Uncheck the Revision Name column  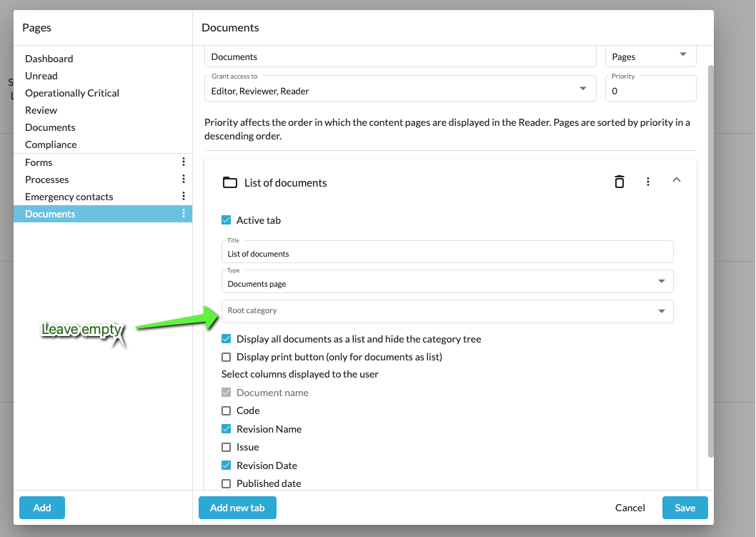pyautogui.click(x=227, y=429)
